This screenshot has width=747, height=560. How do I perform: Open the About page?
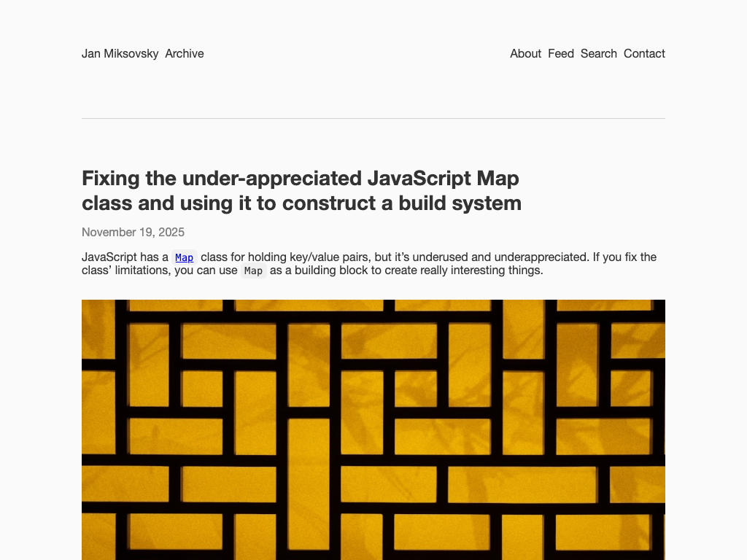click(525, 54)
